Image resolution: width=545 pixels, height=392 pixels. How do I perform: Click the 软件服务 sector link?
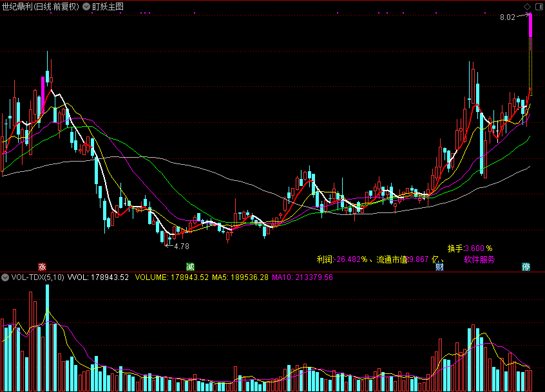[x=479, y=259]
